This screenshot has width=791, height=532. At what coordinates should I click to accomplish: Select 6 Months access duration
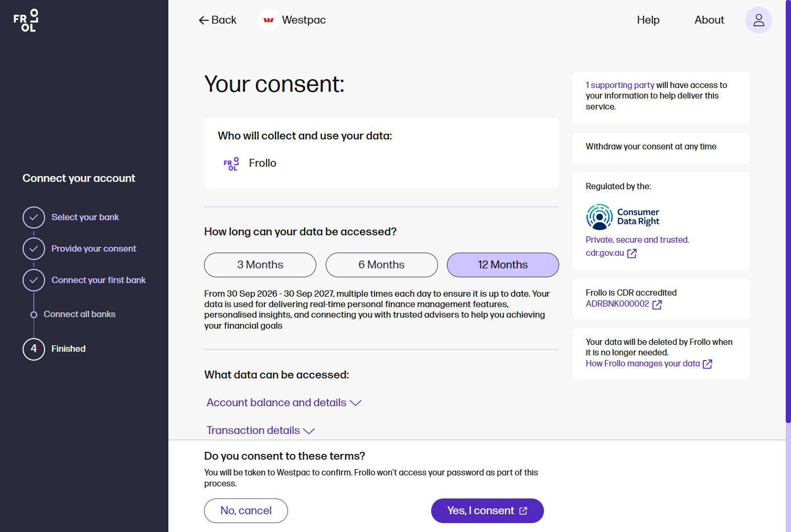pos(382,265)
